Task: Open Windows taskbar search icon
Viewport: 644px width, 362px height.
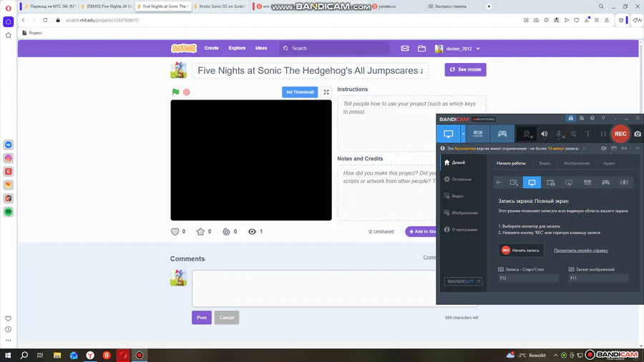Action: pyautogui.click(x=24, y=356)
